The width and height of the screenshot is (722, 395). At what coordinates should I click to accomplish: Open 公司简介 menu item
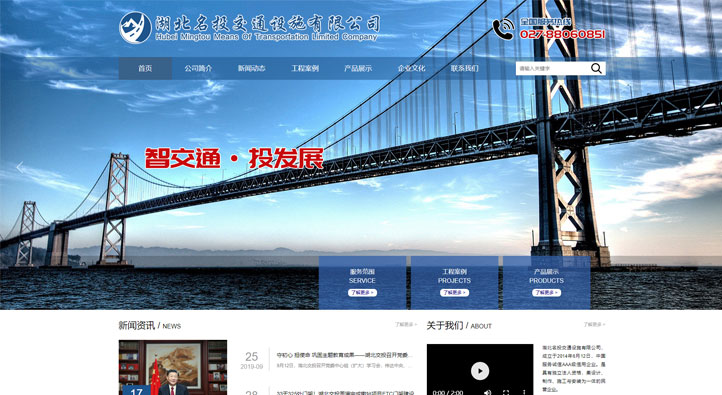(198, 68)
